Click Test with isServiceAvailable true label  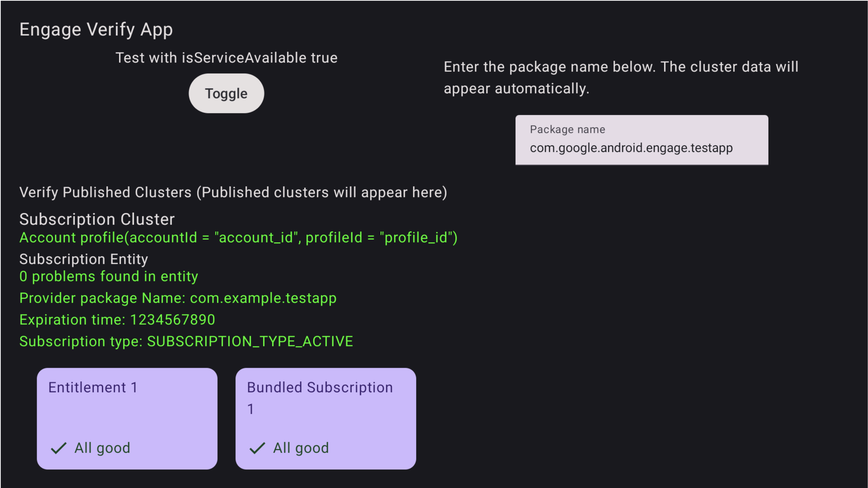[226, 57]
